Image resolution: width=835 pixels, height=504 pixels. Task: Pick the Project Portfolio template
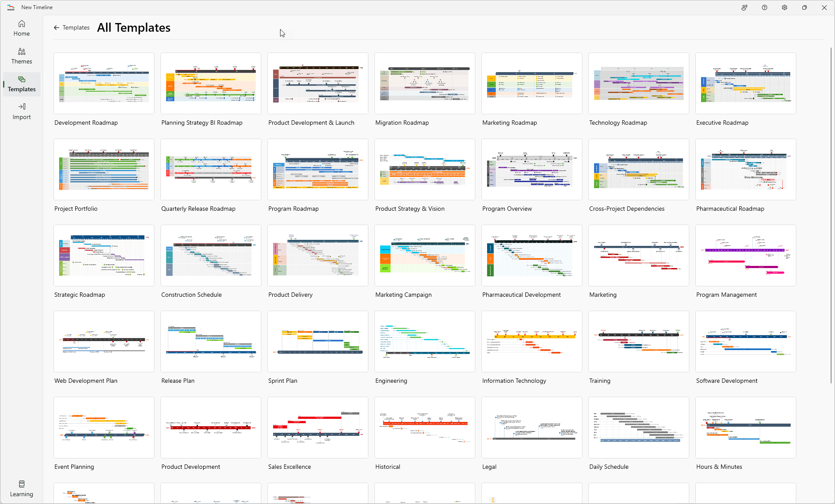coord(104,169)
